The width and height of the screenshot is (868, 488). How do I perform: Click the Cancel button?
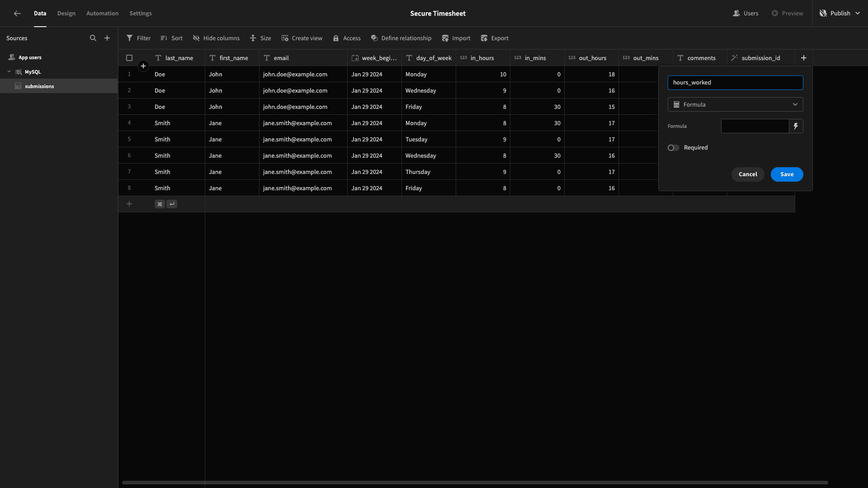click(x=748, y=174)
